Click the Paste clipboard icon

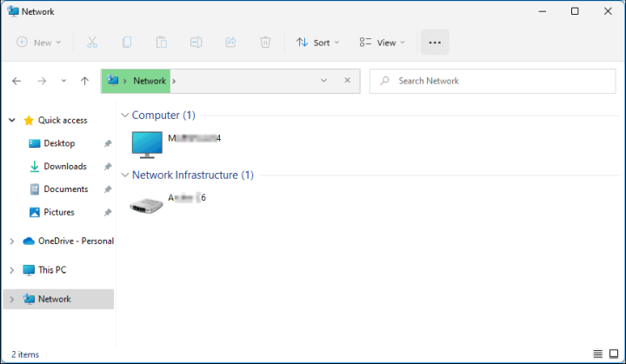162,43
